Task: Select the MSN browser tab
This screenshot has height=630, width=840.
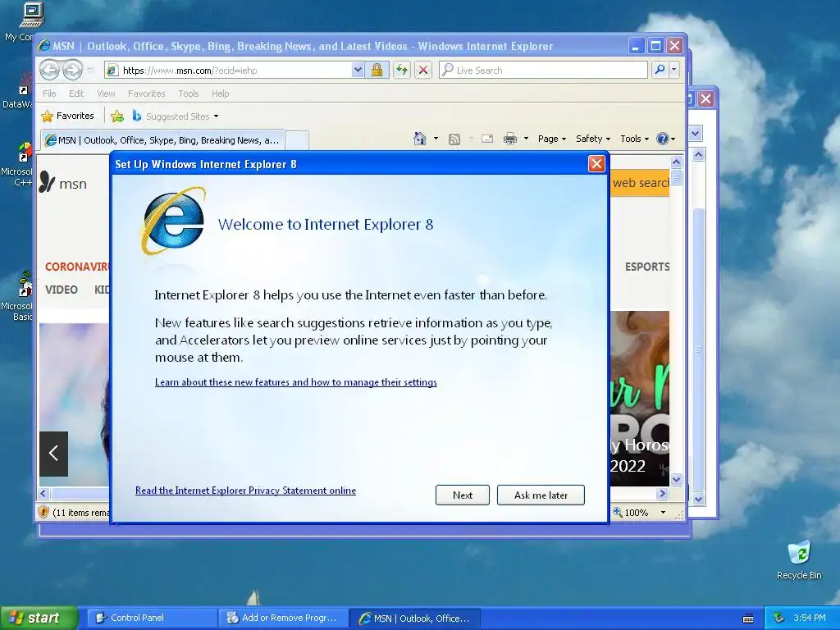Action: tap(162, 140)
